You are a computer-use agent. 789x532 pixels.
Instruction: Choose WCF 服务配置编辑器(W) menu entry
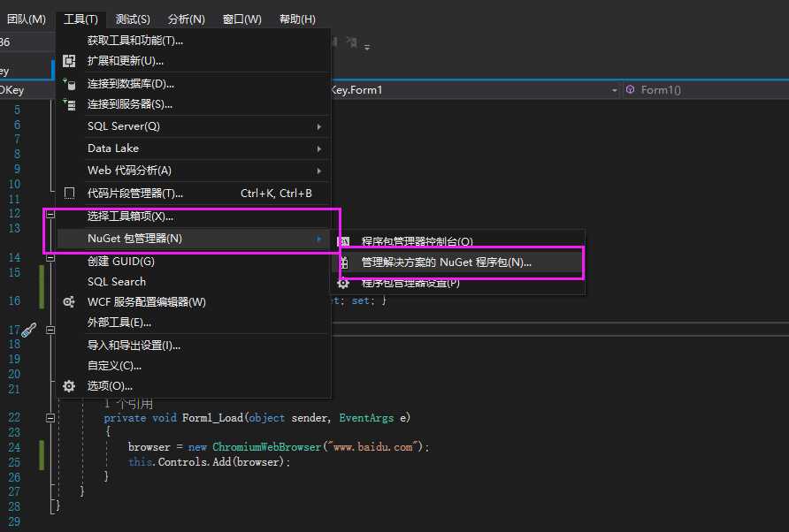pos(193,301)
